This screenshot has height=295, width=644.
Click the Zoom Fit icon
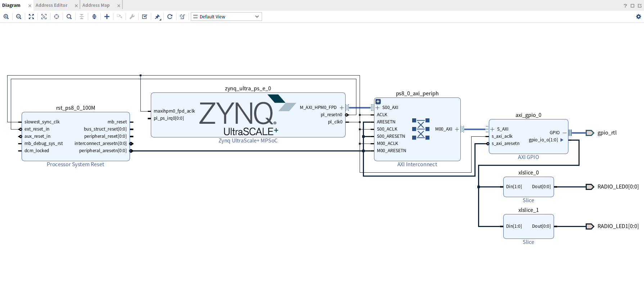click(31, 17)
